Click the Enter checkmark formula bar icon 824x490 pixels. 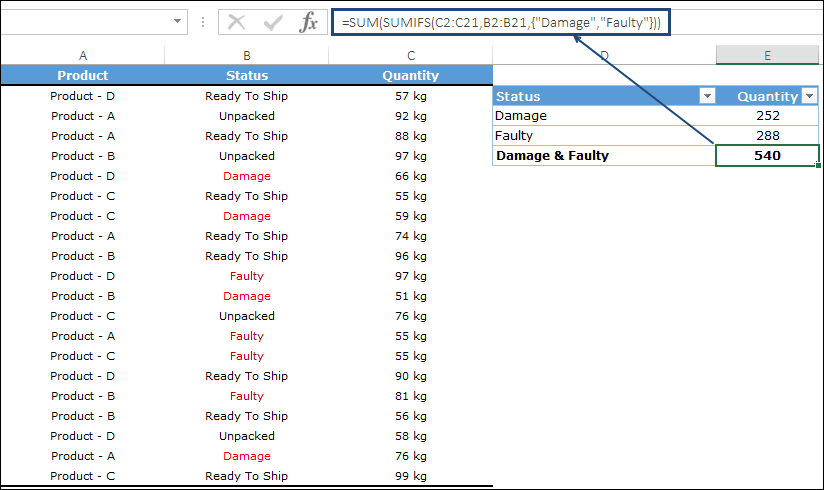coord(273,23)
